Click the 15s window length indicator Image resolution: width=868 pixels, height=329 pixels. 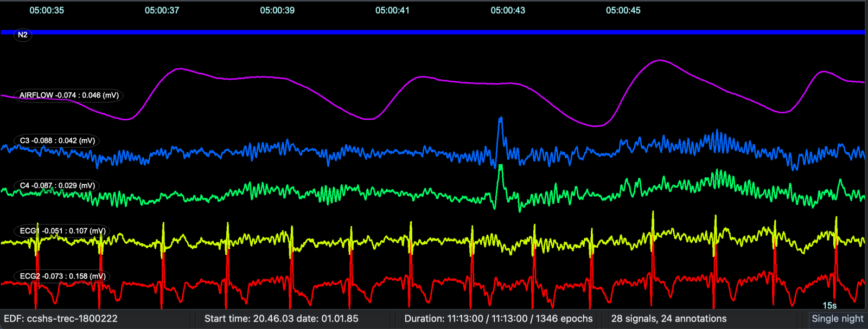pyautogui.click(x=829, y=306)
